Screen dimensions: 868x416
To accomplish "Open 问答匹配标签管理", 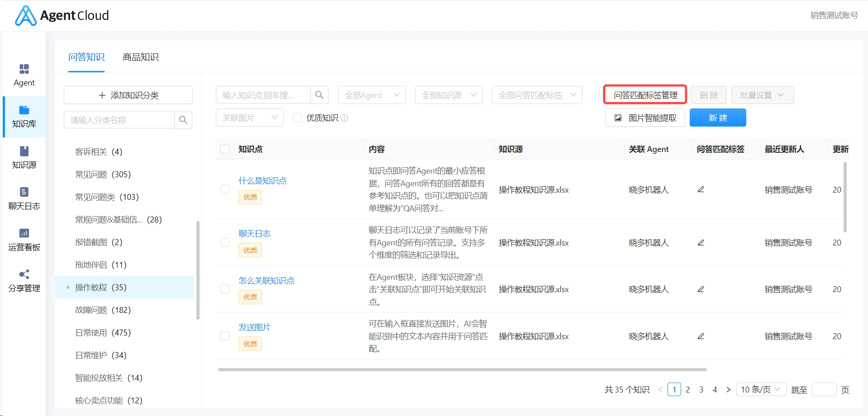I will click(x=645, y=95).
